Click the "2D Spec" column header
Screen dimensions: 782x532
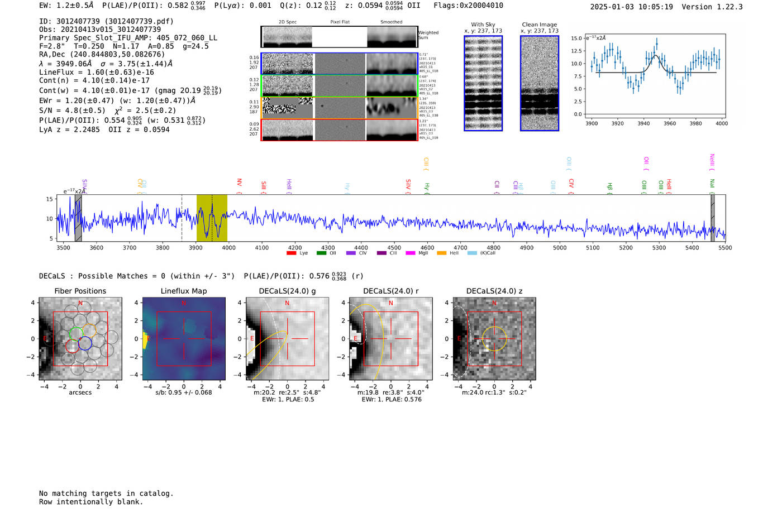(288, 22)
